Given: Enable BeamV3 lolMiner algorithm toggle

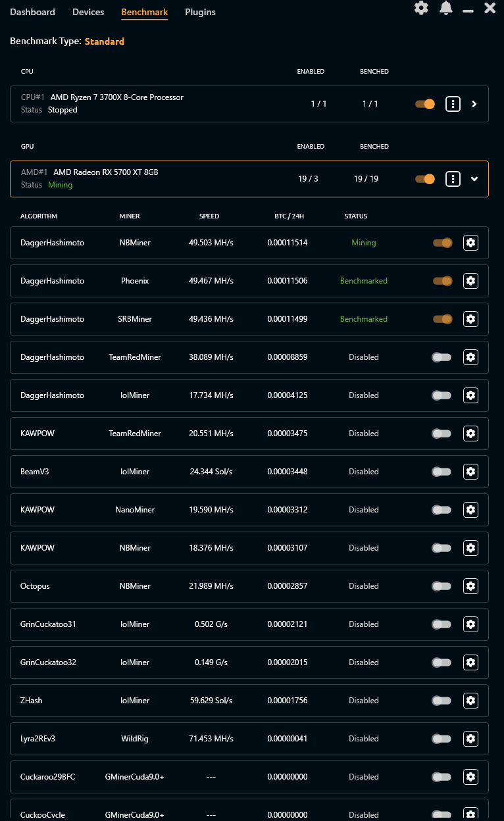Looking at the screenshot, I should pos(441,472).
